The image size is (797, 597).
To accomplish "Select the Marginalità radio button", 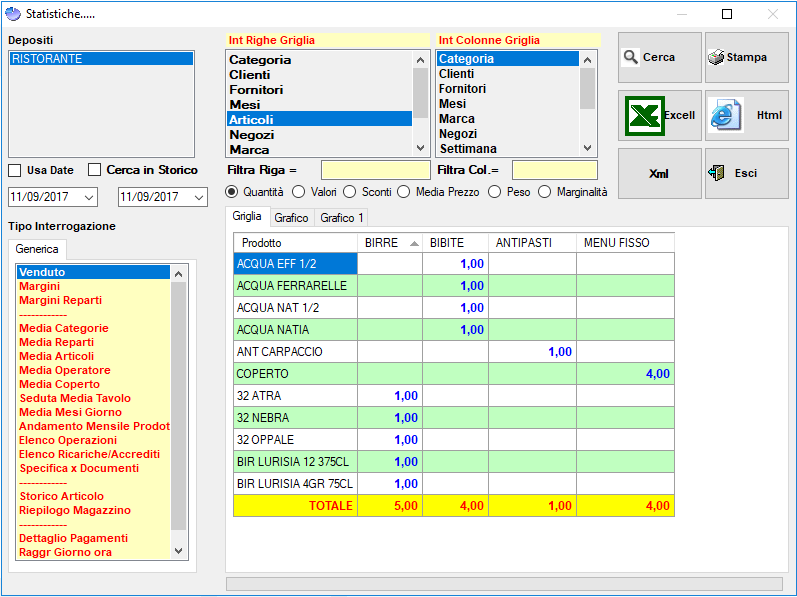I will coord(545,192).
